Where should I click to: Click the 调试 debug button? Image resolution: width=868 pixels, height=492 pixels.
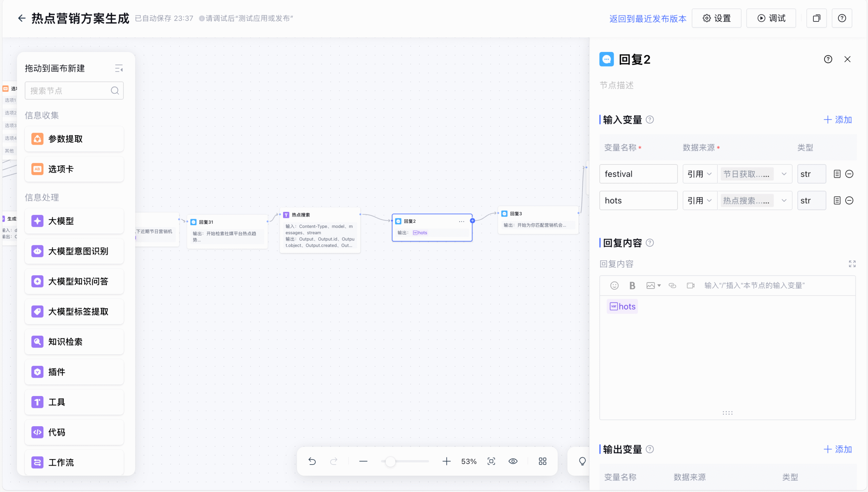771,18
